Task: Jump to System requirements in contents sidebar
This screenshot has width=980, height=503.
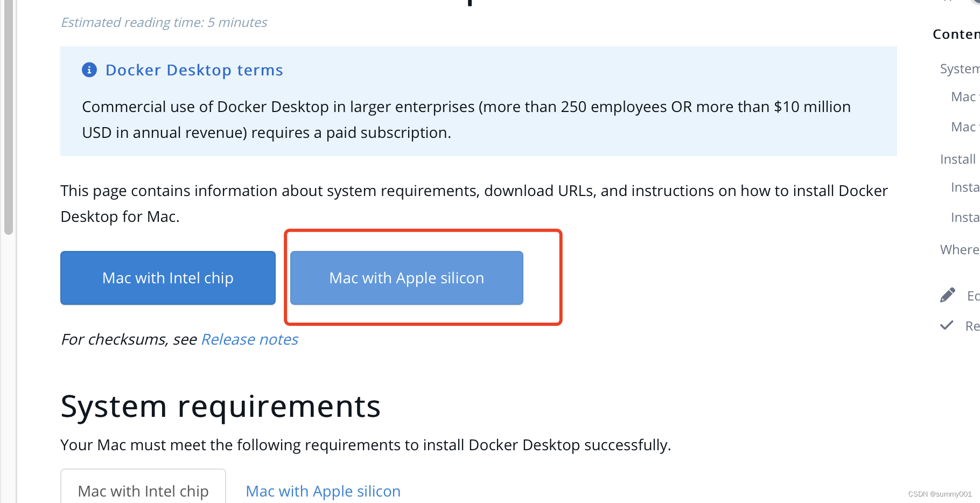Action: coord(960,69)
